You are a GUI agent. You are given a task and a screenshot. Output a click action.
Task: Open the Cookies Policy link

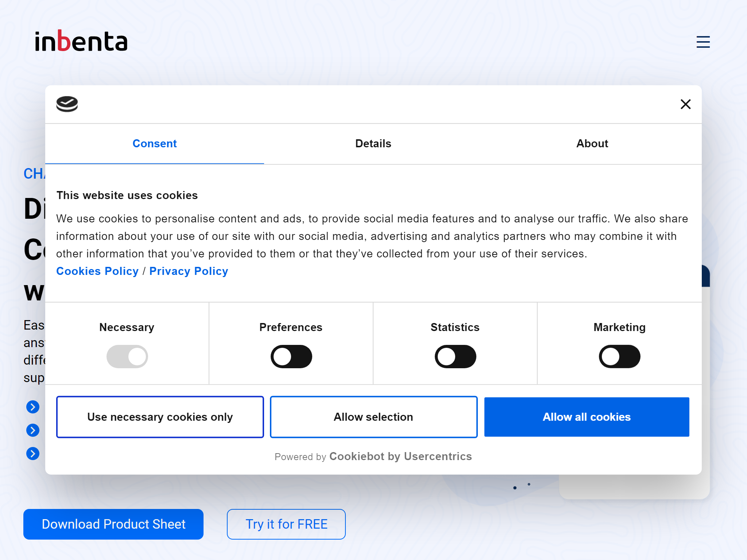click(x=97, y=271)
